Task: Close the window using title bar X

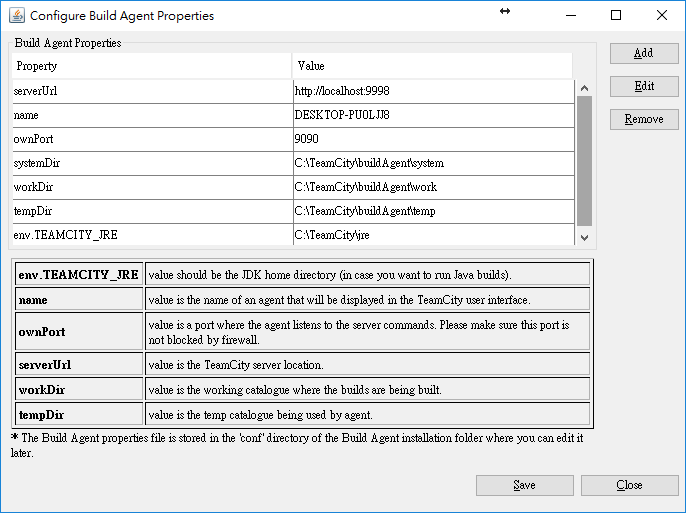Action: 662,15
